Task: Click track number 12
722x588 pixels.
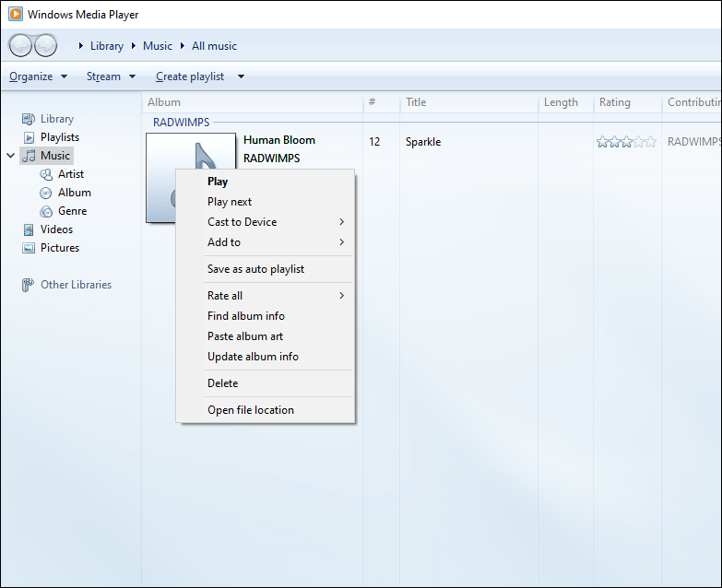Action: [x=374, y=142]
